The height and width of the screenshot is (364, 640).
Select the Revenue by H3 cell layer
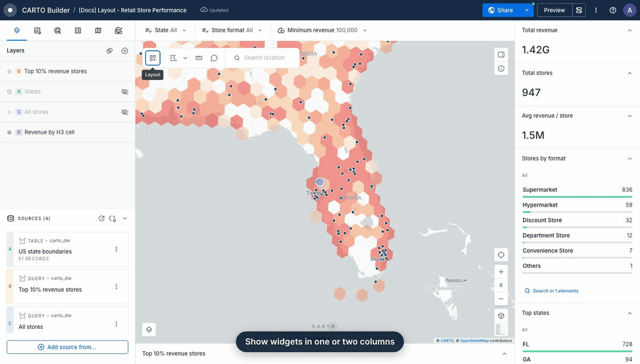coord(67,132)
